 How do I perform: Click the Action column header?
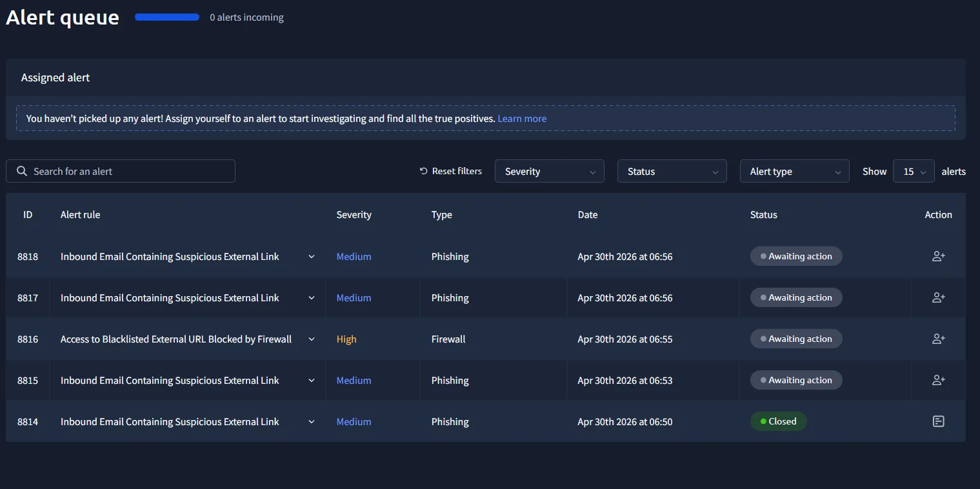click(938, 215)
